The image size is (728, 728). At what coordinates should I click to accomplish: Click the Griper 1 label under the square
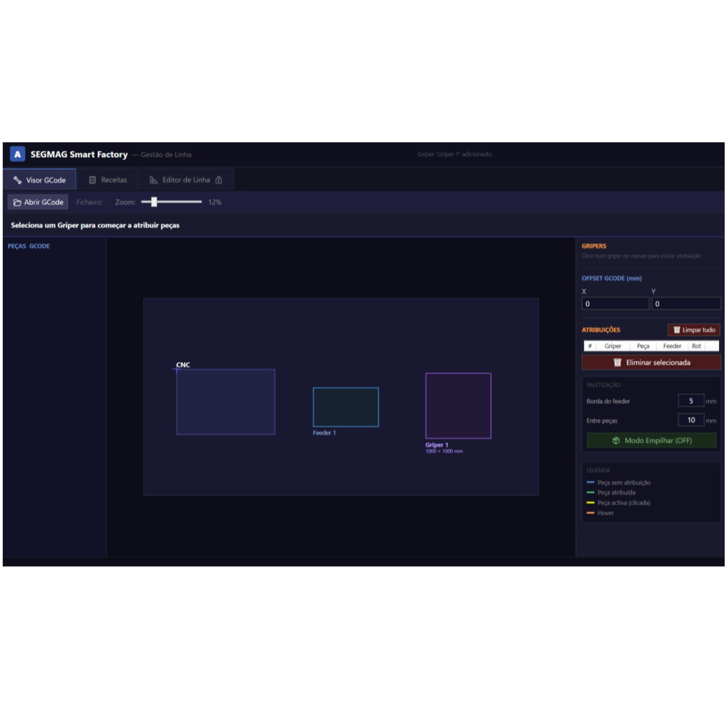tap(437, 445)
